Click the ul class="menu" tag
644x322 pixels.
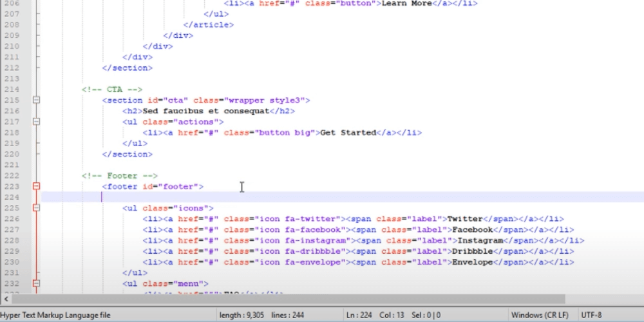(x=166, y=283)
